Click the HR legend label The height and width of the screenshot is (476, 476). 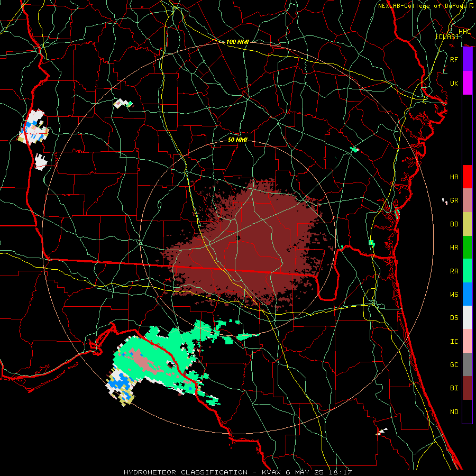[x=454, y=248]
